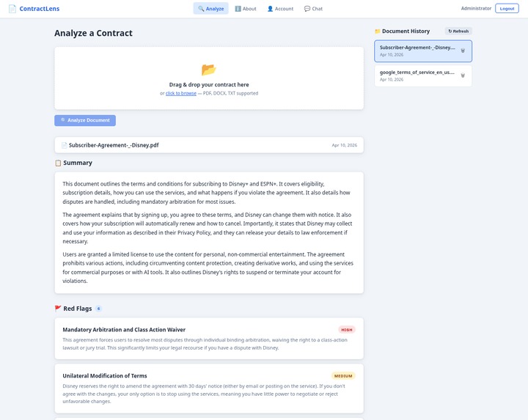
Task: Click the Document History heading
Action: point(406,31)
